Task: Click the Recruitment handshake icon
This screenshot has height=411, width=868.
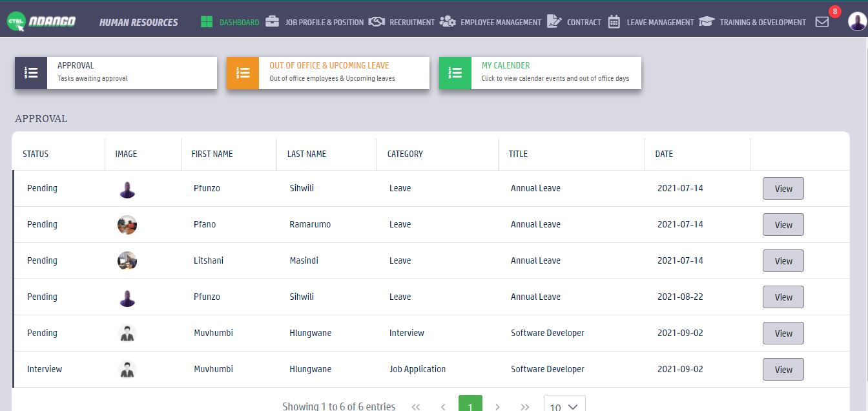Action: coord(377,22)
